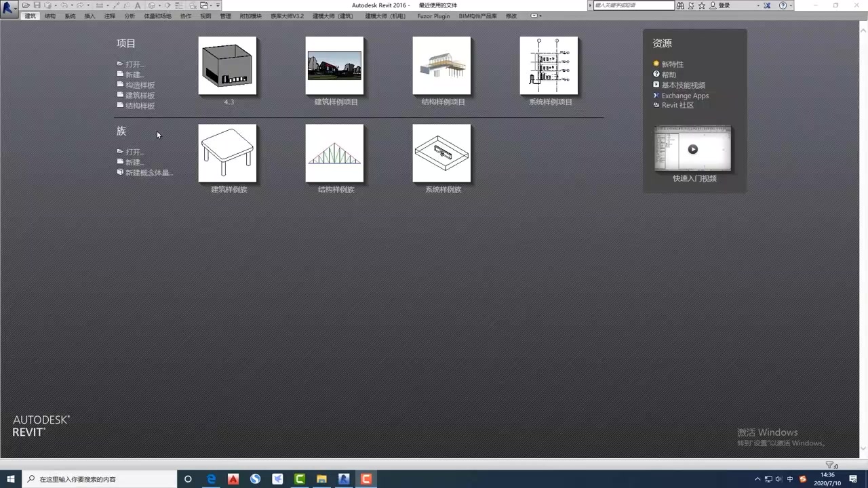Viewport: 868px width, 488px height.
Task: Click the volume speaker tray icon
Action: point(778,479)
